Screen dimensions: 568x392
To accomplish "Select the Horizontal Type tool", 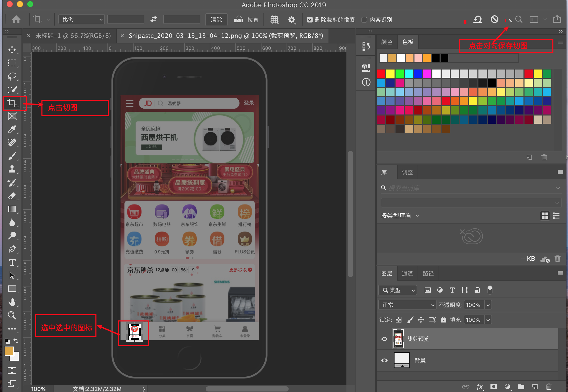I will click(x=12, y=262).
